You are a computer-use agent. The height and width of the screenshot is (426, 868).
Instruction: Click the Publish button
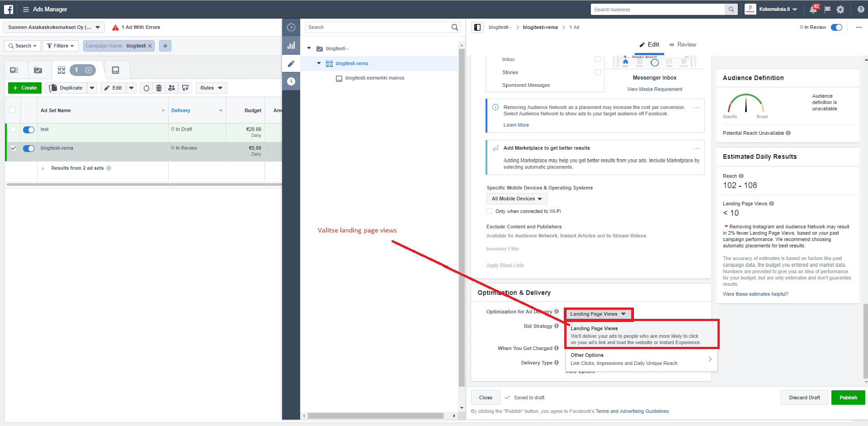[848, 398]
